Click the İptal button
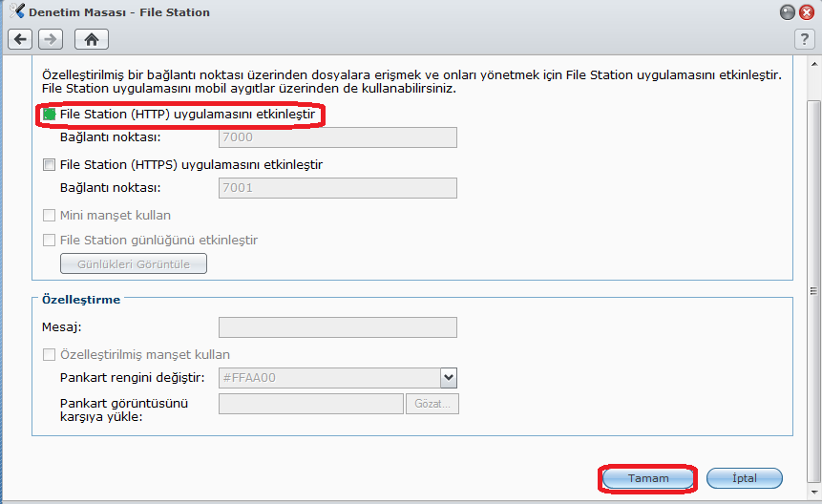The image size is (822, 504). [x=744, y=477]
